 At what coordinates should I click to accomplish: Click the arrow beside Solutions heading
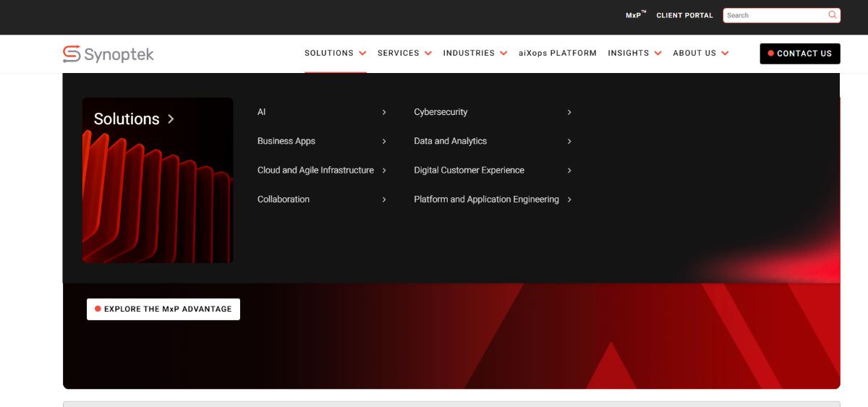coord(171,119)
